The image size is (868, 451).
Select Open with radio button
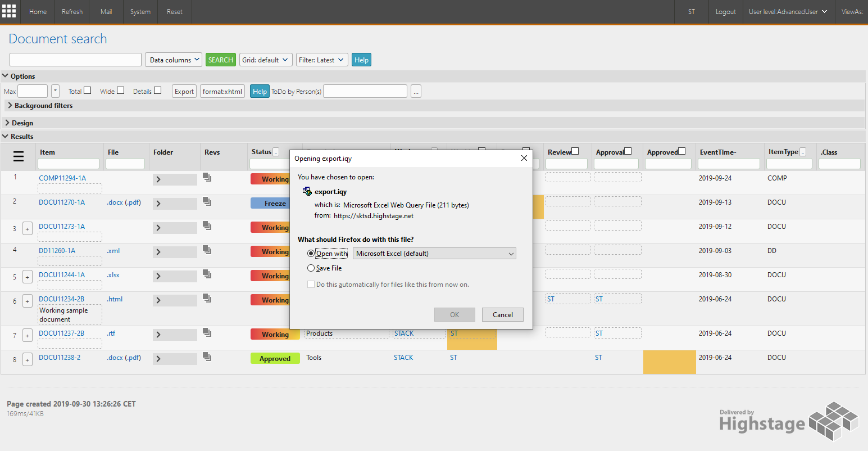[x=311, y=254]
